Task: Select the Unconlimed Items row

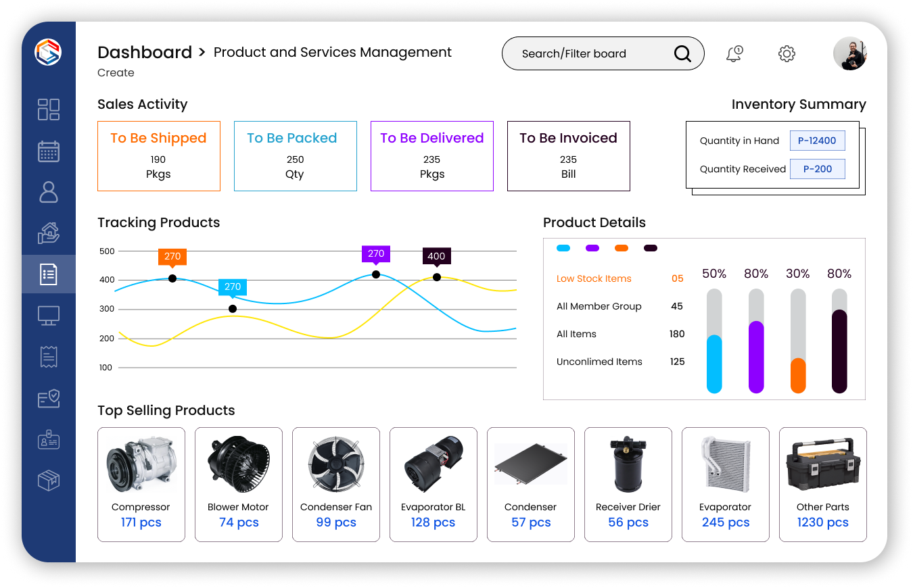Action: [x=620, y=362]
